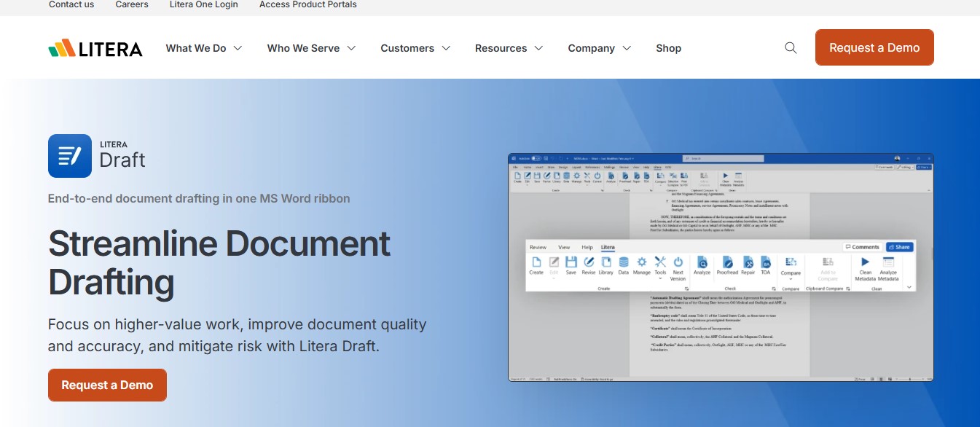Click the Manage gear icon in ribbon

pyautogui.click(x=641, y=263)
